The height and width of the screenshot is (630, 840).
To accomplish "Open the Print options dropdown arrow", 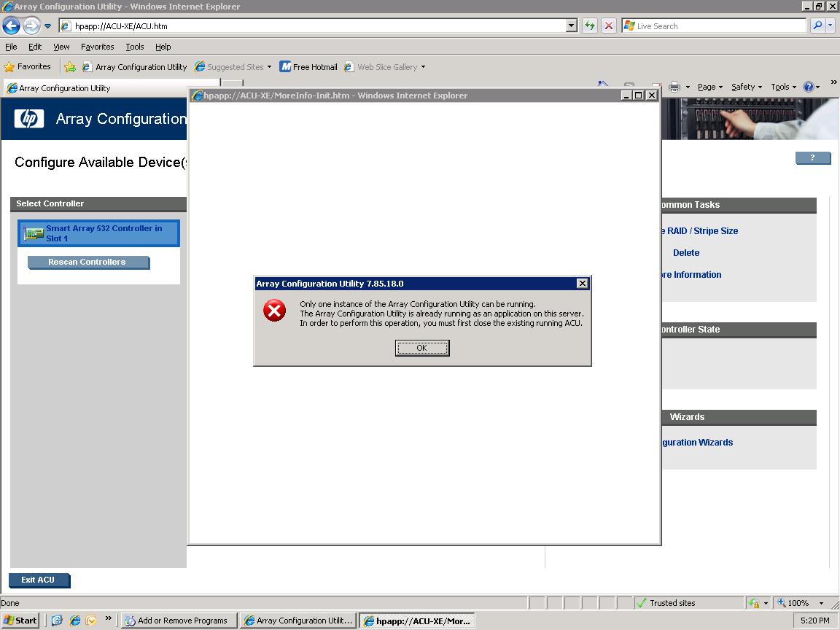I will coord(688,87).
